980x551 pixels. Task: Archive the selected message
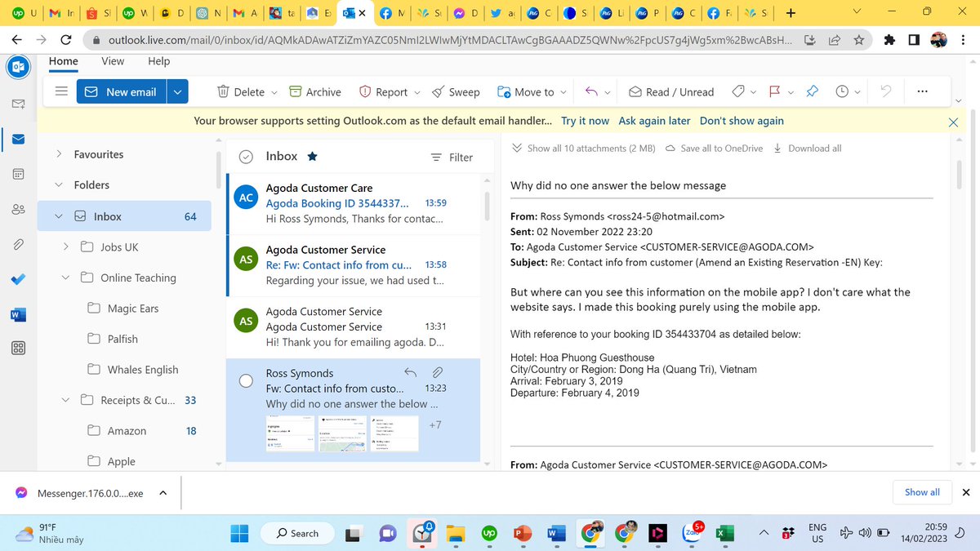click(314, 92)
